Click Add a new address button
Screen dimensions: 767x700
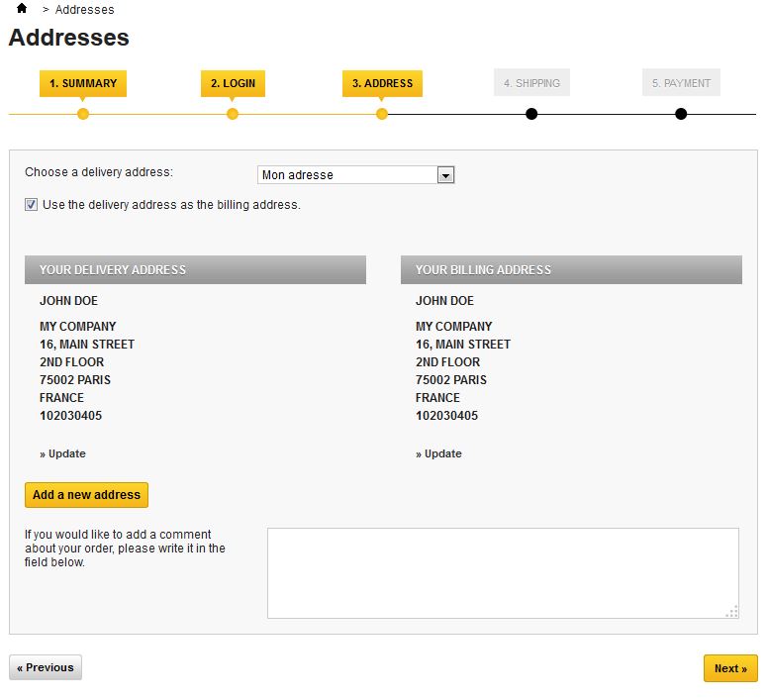(x=86, y=495)
